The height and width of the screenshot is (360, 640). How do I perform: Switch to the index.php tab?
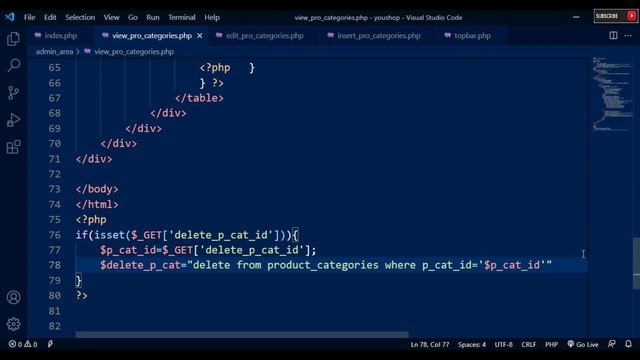[x=60, y=36]
